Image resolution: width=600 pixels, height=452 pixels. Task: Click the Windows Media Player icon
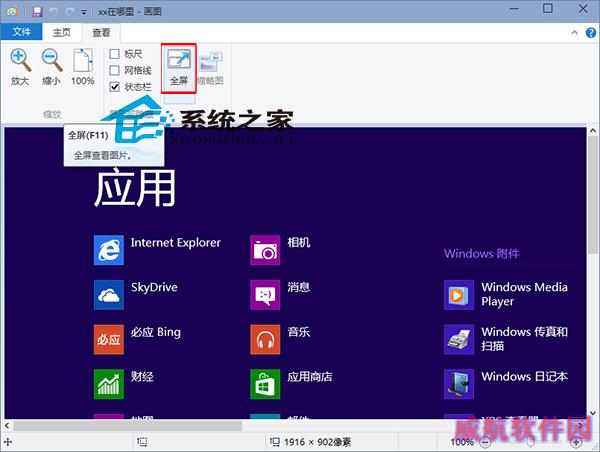coord(459,295)
